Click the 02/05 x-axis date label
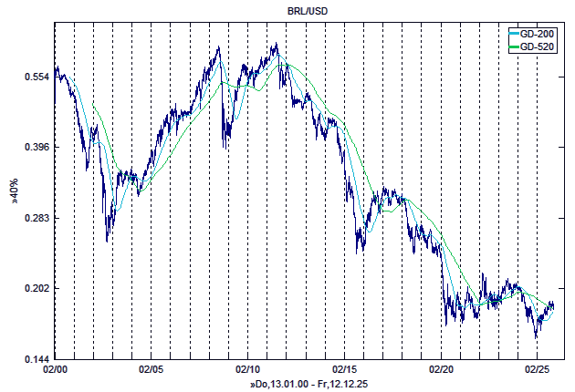 coord(152,370)
